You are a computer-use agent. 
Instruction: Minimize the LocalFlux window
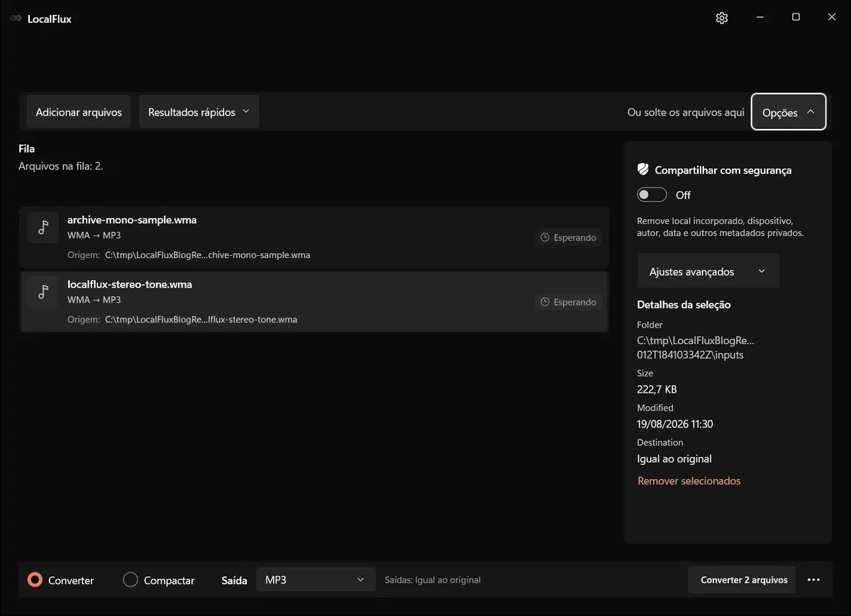point(760,18)
